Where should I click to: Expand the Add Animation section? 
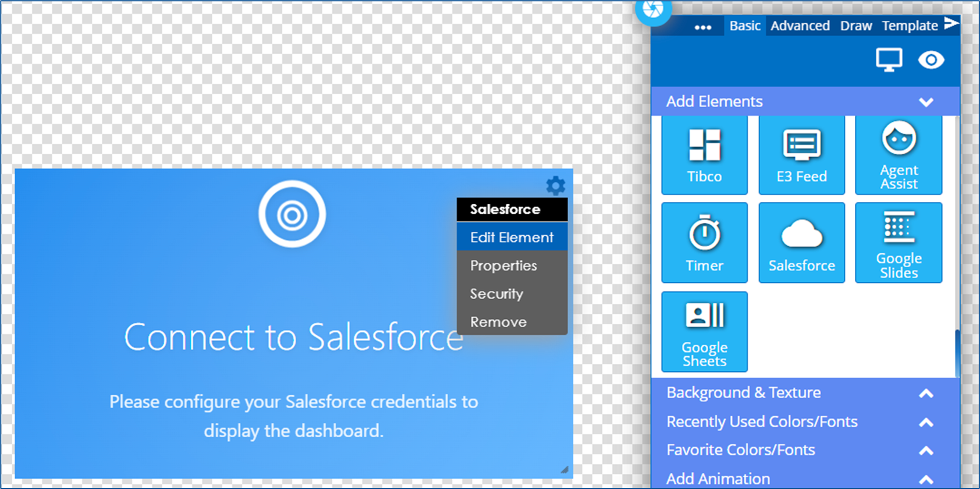805,479
